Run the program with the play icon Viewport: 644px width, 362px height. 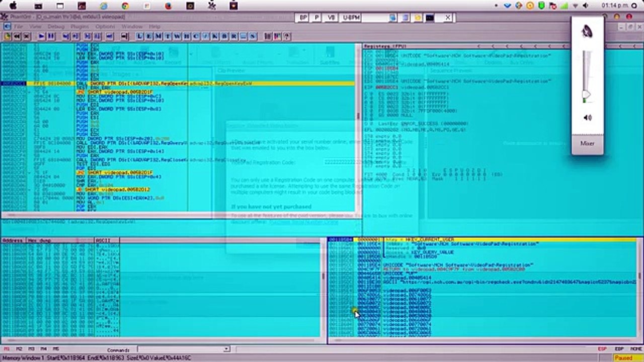point(42,36)
